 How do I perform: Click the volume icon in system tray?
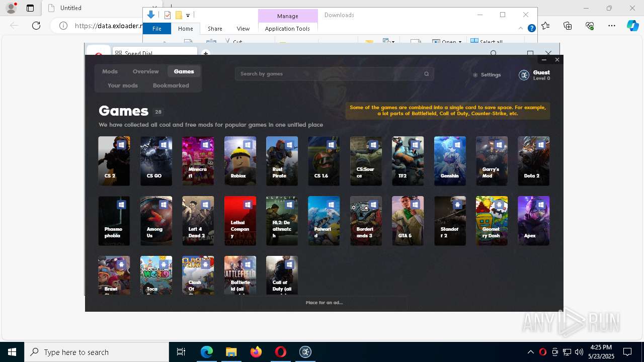[579, 352]
